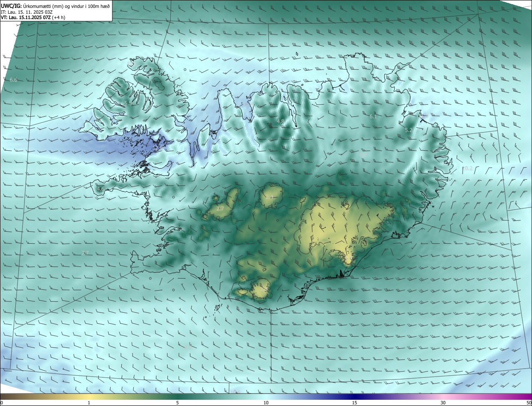Click the 6.6 value label
532x406 pixels.
point(13,80)
